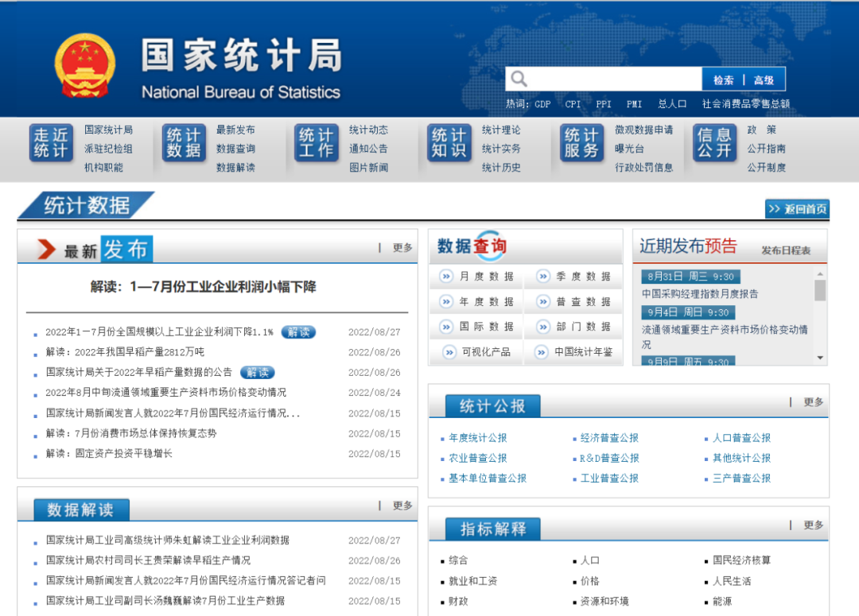This screenshot has width=859, height=616.
Task: Click scrollbar thumb in 近期发布预告 panel
Action: (820, 290)
